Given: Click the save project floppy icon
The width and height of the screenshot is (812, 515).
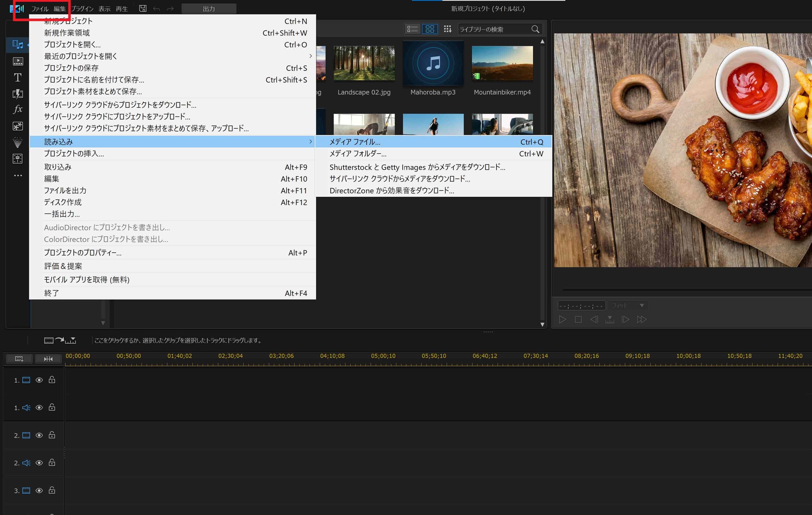Looking at the screenshot, I should (x=143, y=9).
